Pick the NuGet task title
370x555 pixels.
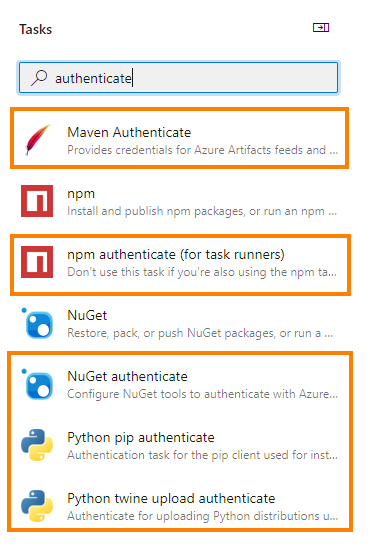point(87,315)
